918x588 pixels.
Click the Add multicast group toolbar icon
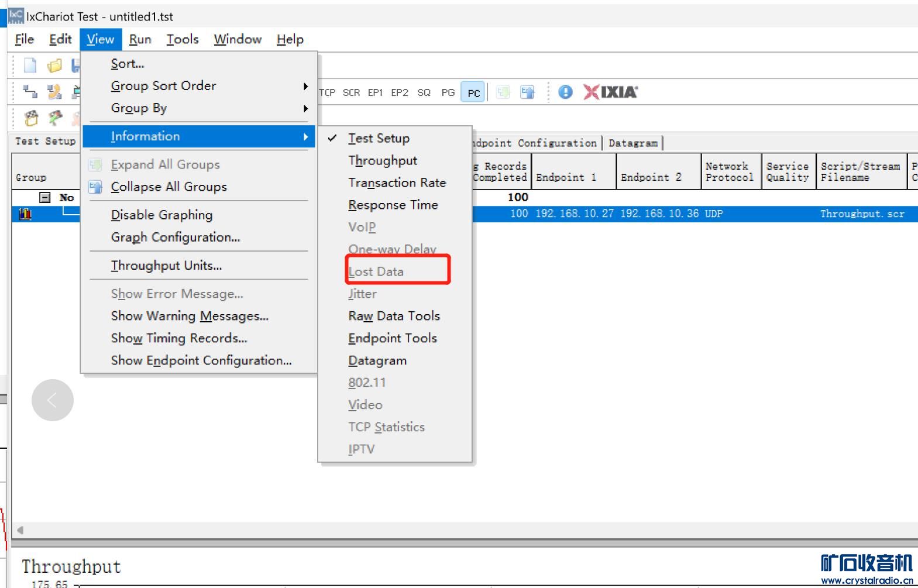point(54,91)
